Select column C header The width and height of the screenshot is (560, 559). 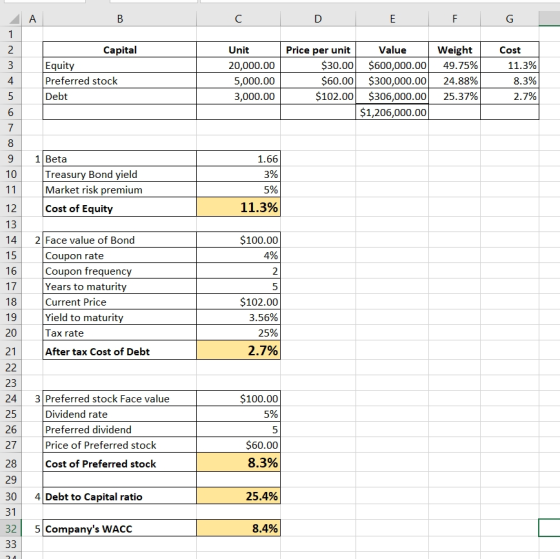(238, 19)
